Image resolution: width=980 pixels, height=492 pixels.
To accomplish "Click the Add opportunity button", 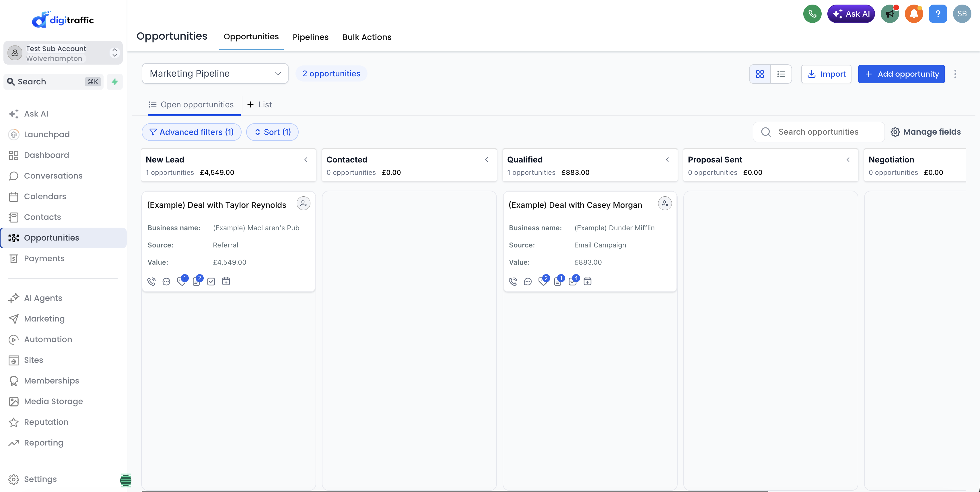I will point(902,74).
